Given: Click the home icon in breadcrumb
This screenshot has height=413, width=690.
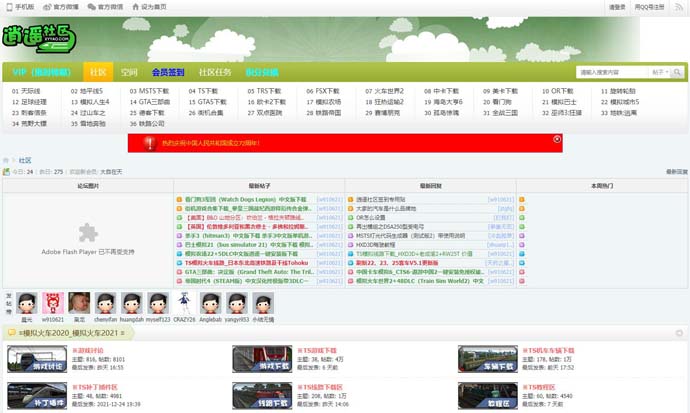Looking at the screenshot, I should [x=6, y=160].
